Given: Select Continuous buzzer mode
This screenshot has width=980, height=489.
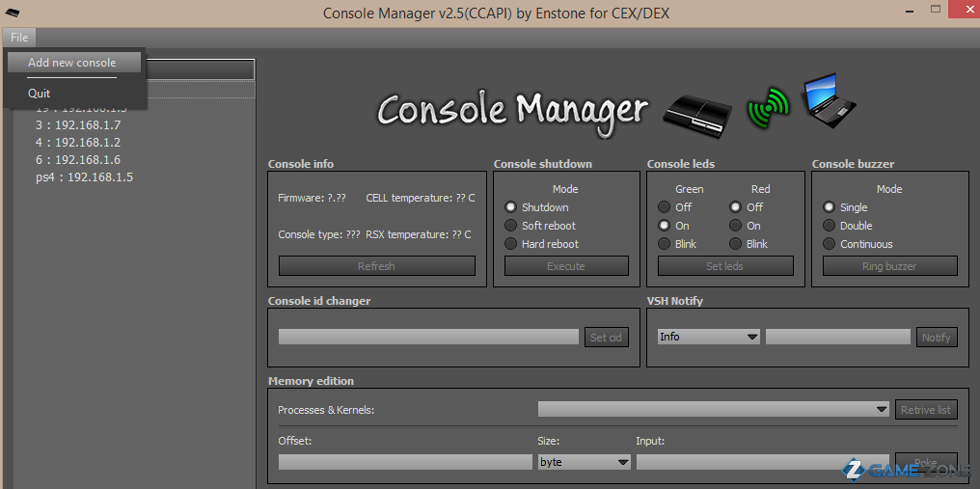Looking at the screenshot, I should click(829, 244).
